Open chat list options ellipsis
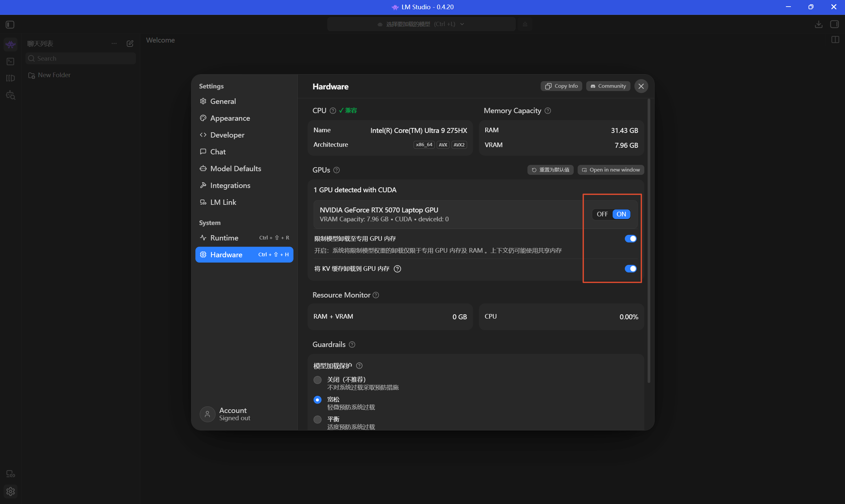Viewport: 845px width, 504px height. pos(114,44)
